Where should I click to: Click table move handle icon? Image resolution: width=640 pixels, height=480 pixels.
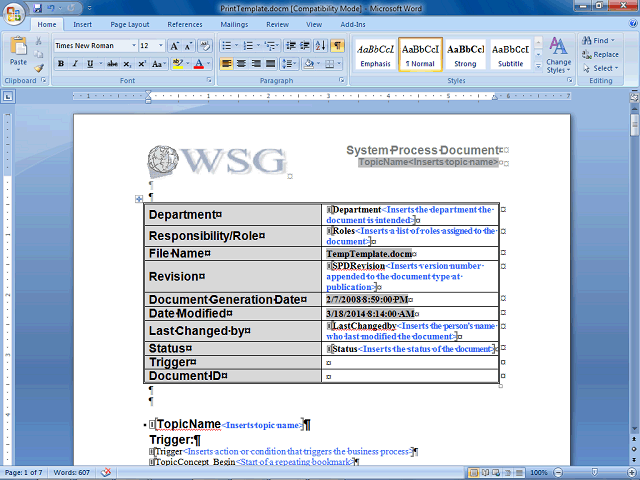tap(139, 199)
